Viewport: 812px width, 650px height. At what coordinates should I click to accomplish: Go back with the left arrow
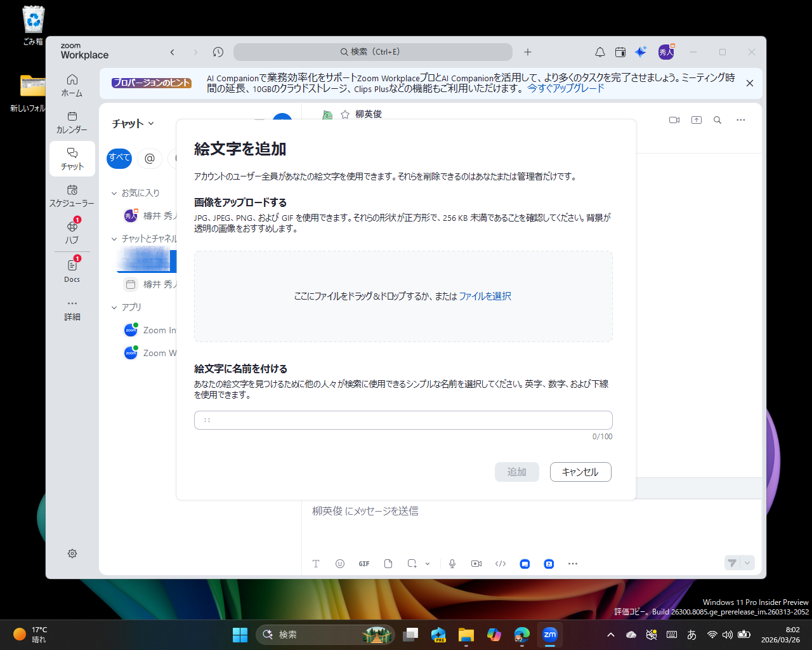(172, 52)
